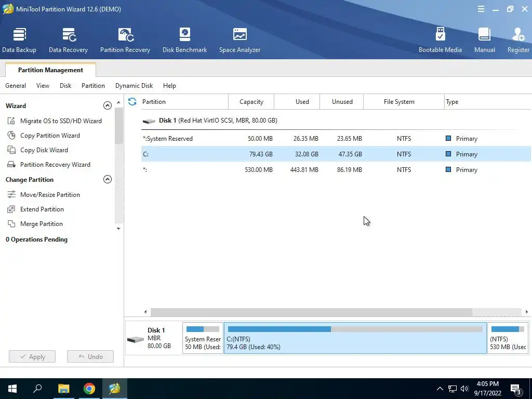Click horizontal scrollbar left arrow
Screen dimensions: 532x399
(145, 312)
